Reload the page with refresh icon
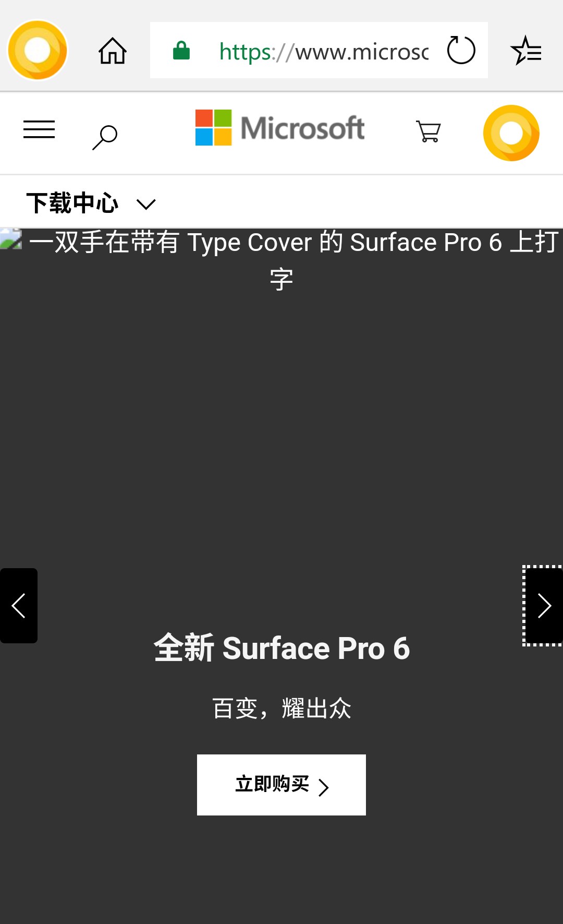 (x=461, y=50)
